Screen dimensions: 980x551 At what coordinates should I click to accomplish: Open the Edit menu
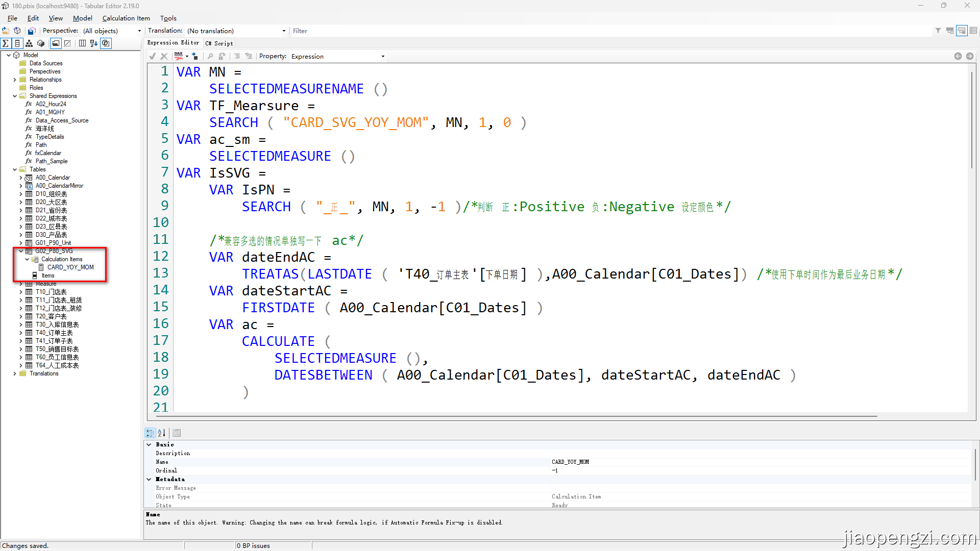click(x=33, y=18)
